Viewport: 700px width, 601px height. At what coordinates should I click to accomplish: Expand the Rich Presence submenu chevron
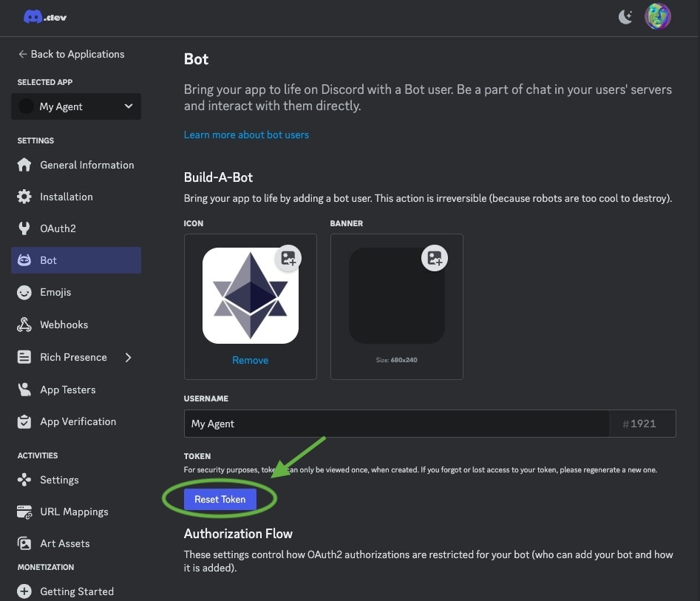click(x=129, y=357)
